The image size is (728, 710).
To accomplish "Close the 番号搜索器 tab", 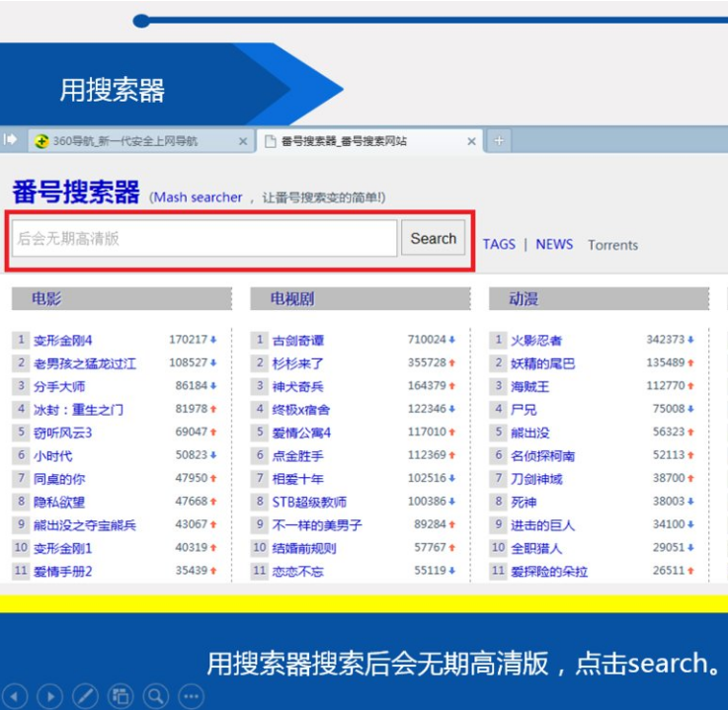I will pos(471,141).
